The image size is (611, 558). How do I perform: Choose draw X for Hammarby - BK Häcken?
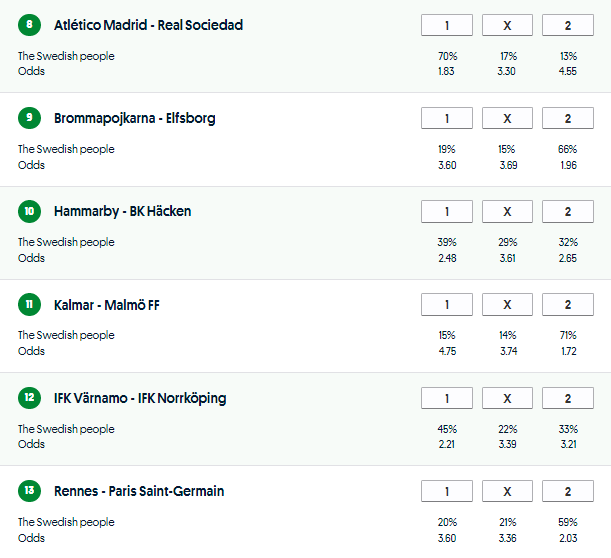click(x=507, y=211)
